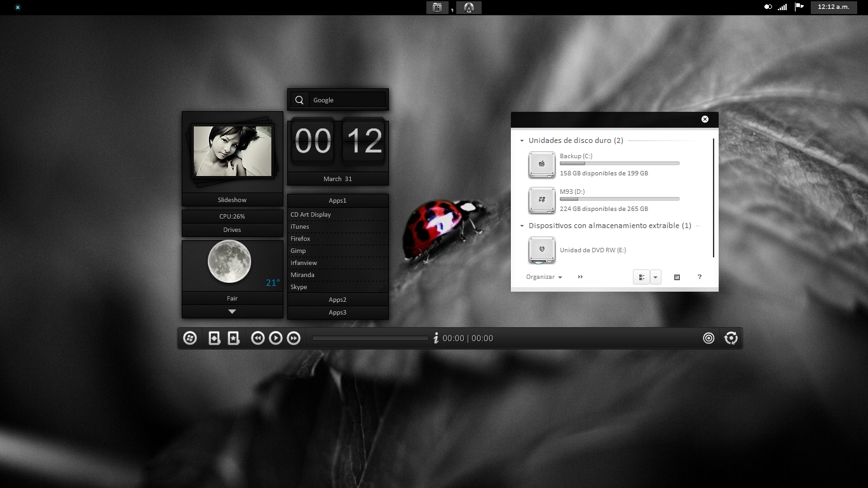Click the slideshow photo thumbnail
The width and height of the screenshot is (868, 488).
click(233, 151)
